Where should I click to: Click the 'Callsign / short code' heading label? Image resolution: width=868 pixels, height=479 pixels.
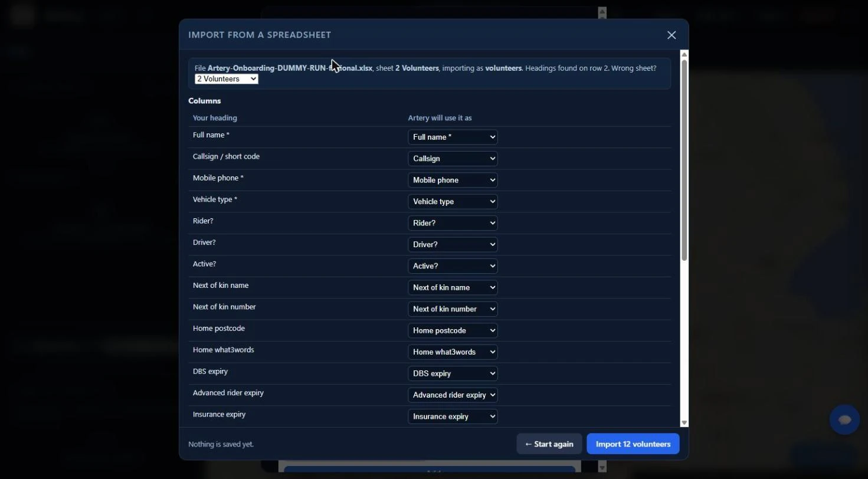(226, 157)
